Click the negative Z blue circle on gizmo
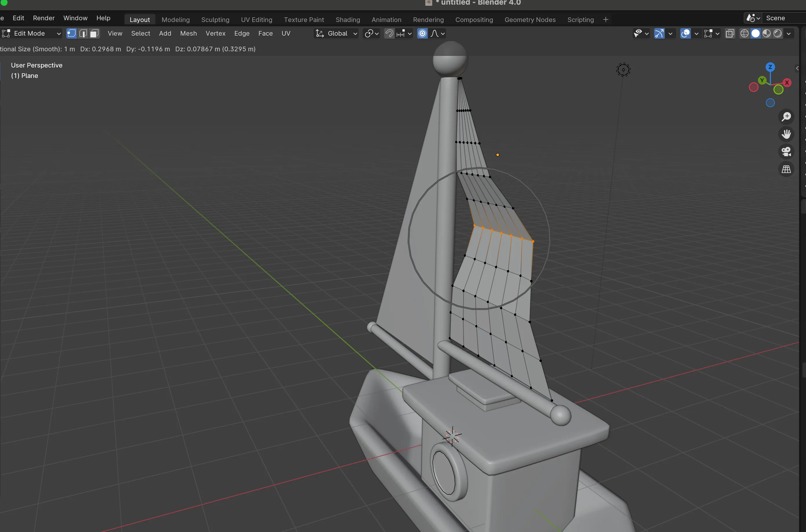 pos(770,103)
